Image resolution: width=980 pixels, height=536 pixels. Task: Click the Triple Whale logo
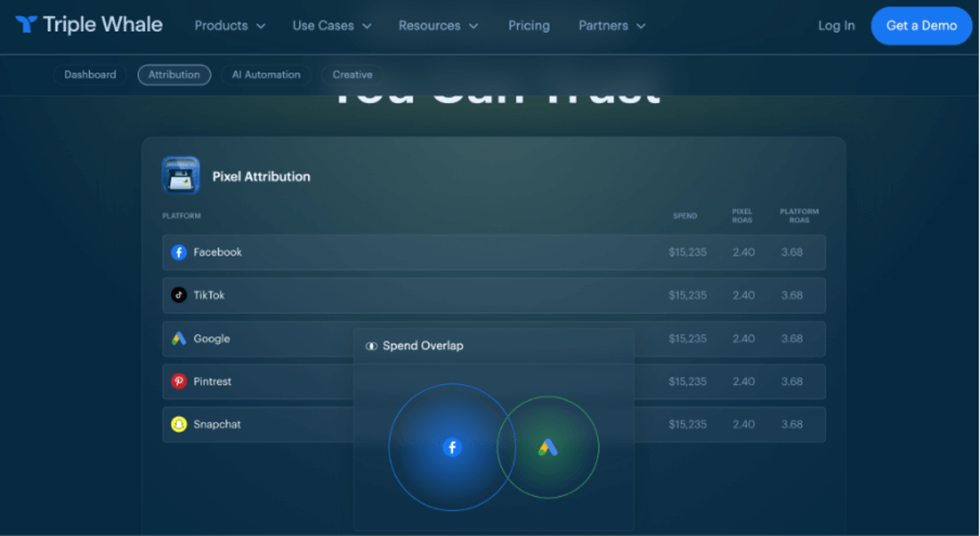tap(88, 25)
